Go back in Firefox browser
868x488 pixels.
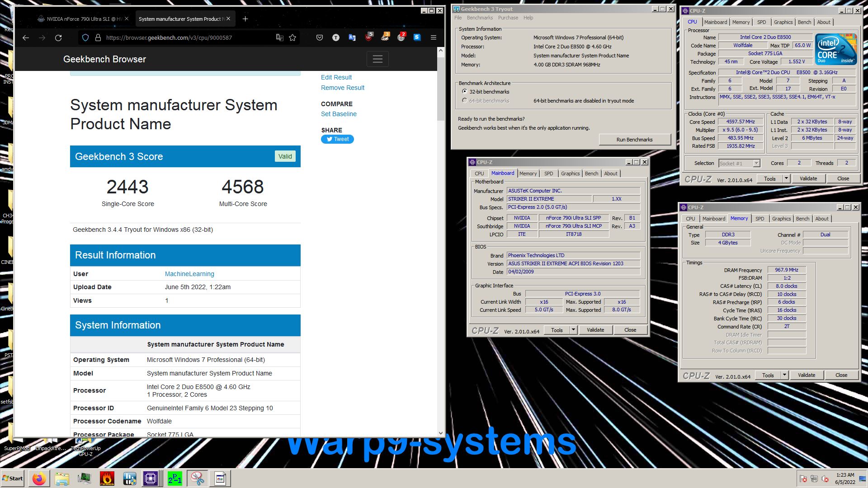(x=26, y=38)
